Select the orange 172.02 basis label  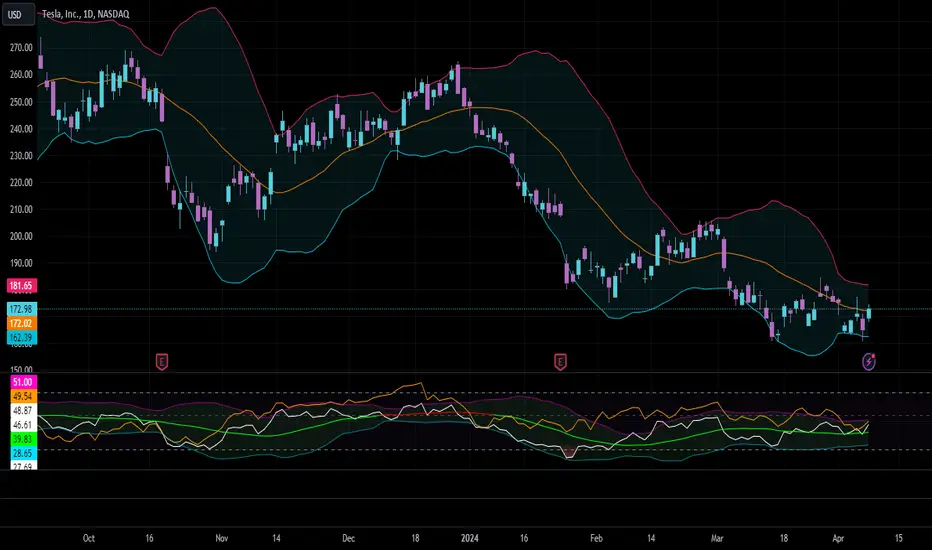21,323
